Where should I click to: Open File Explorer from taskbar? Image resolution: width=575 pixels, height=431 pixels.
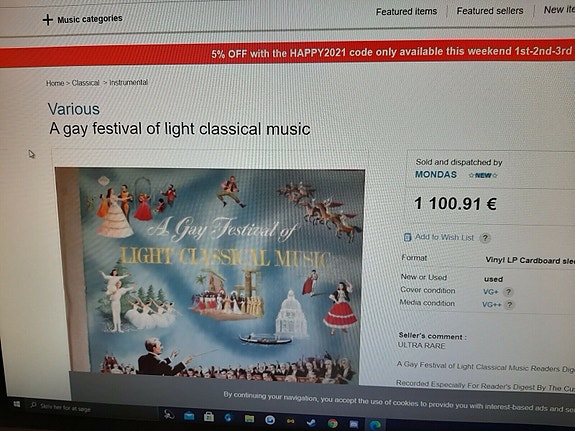tap(249, 419)
